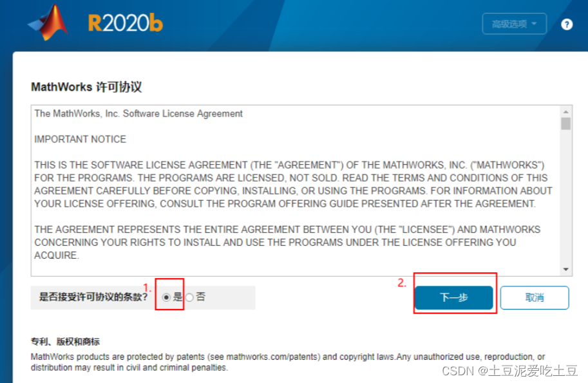This screenshot has height=383, width=588.
Task: Click the 取消 button
Action: pos(535,297)
